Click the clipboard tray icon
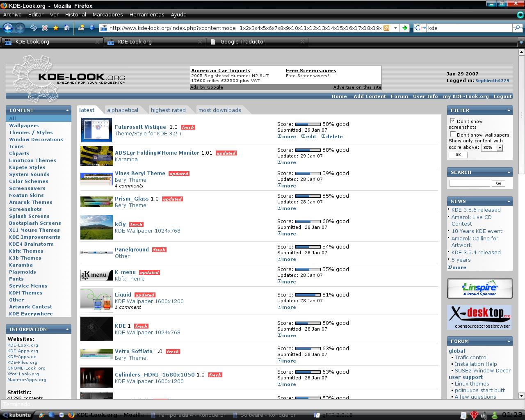525x420 pixels. click(463, 415)
